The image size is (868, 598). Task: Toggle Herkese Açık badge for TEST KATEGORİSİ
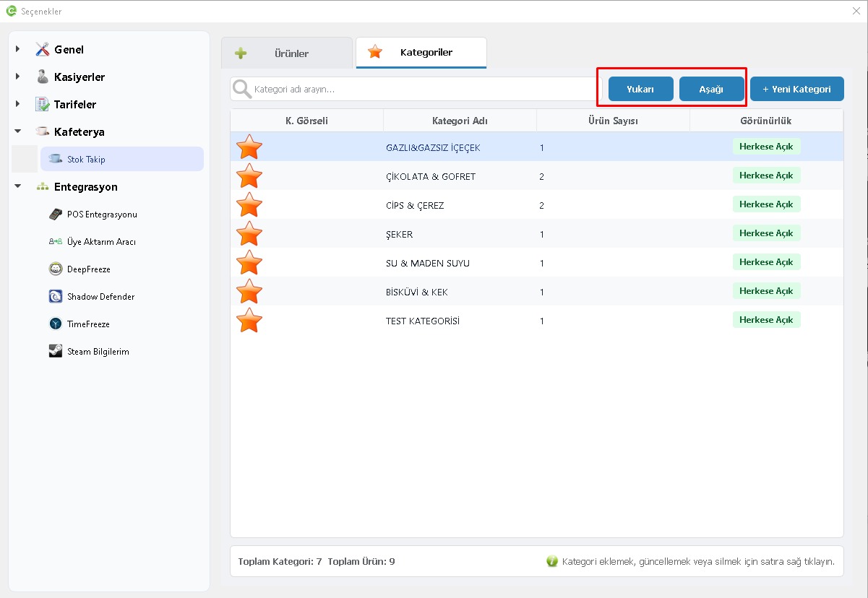click(766, 320)
